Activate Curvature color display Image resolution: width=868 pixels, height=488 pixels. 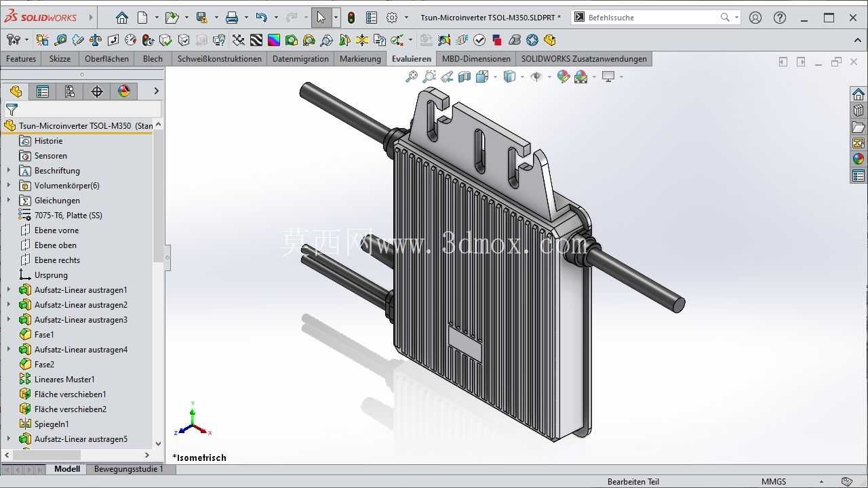tap(274, 40)
